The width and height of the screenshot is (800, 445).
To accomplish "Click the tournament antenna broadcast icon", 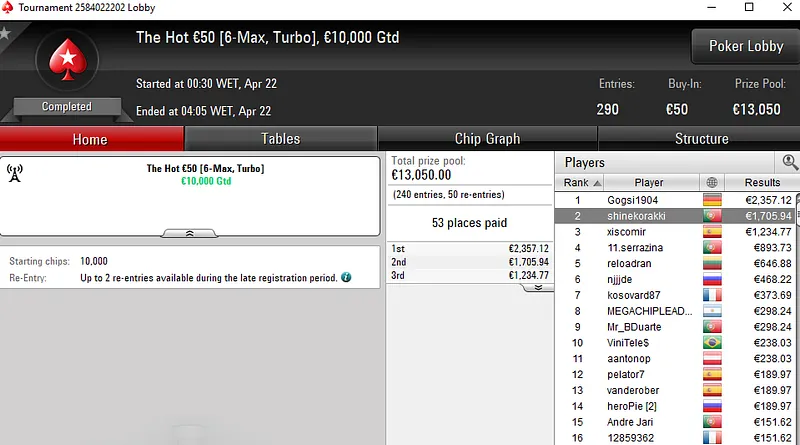I will tap(14, 173).
